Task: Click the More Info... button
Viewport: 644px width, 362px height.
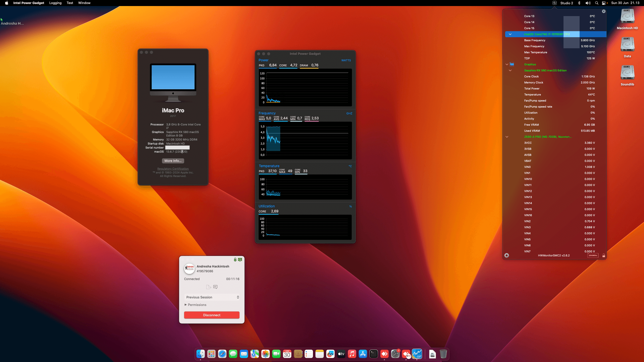Action: tap(173, 161)
